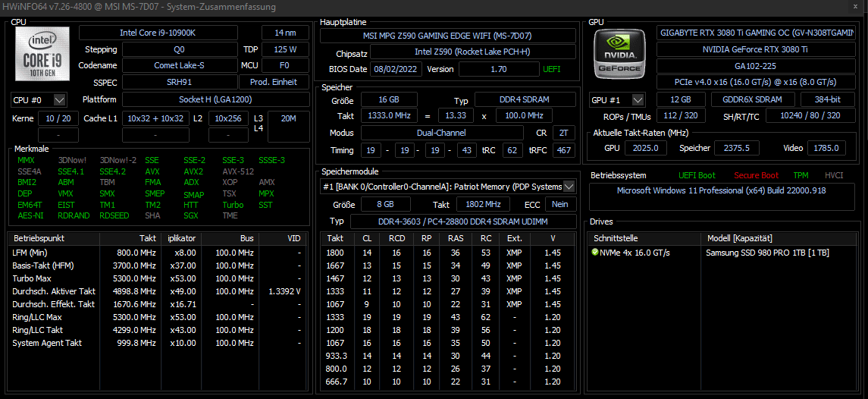Select the 933.3 memory timing row
The image size is (868, 399).
(x=450, y=356)
